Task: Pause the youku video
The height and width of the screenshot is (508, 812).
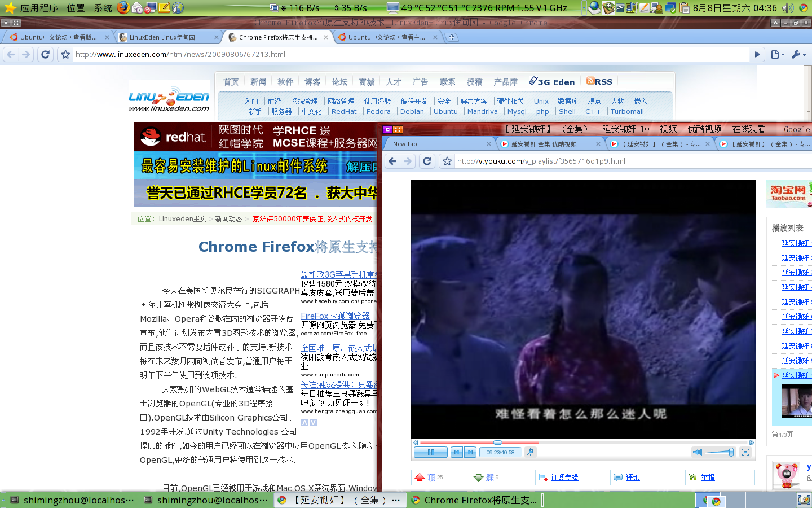Action: [431, 452]
